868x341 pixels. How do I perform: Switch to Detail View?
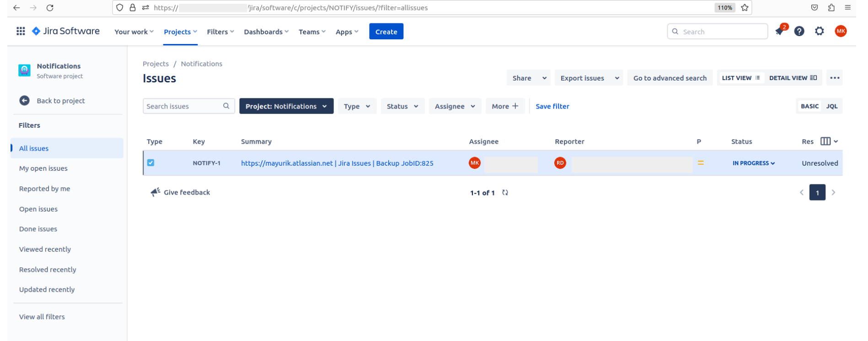(793, 78)
